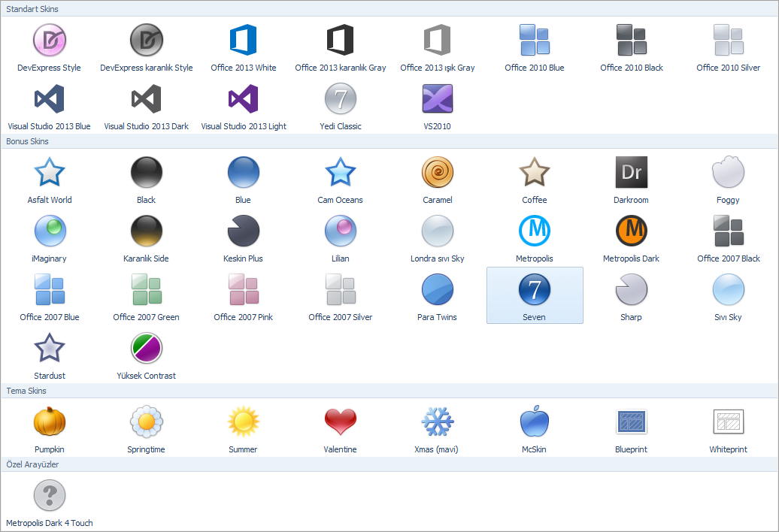The width and height of the screenshot is (779, 532).
Task: Select the Cam Oceans skin
Action: tap(341, 179)
